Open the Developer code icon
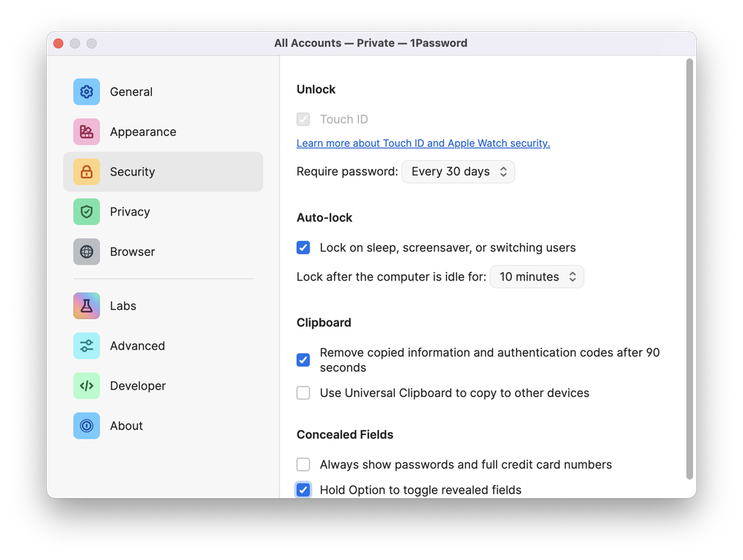 click(x=86, y=386)
